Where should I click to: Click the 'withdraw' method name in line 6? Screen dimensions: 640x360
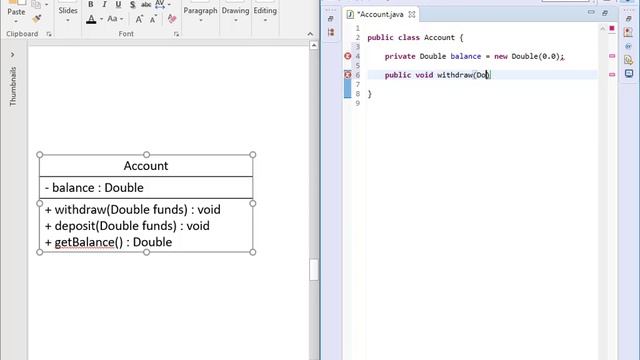[x=455, y=75]
